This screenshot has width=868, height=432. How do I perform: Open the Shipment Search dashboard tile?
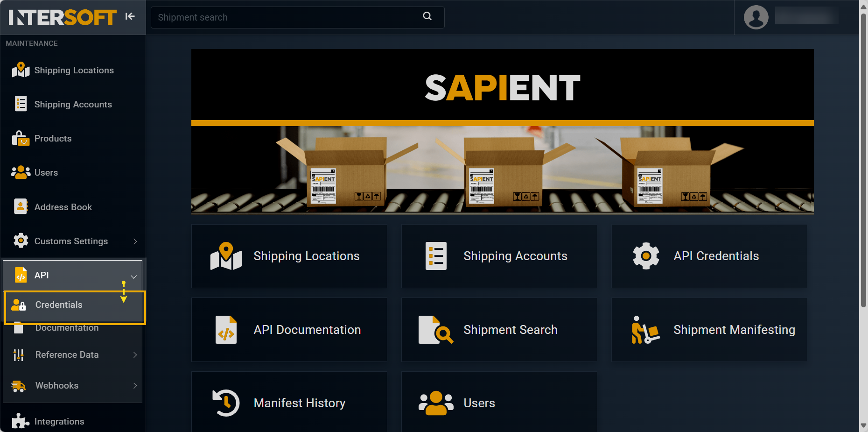(x=499, y=330)
